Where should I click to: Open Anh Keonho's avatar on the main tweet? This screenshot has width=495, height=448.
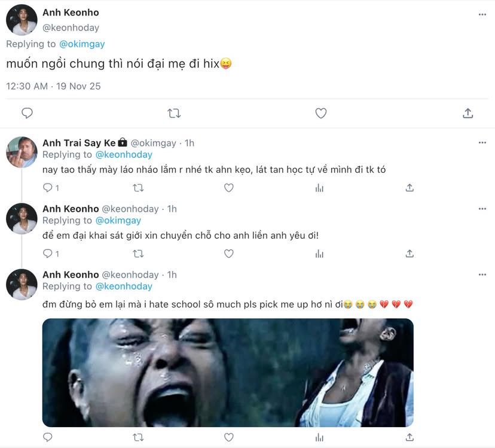22,20
